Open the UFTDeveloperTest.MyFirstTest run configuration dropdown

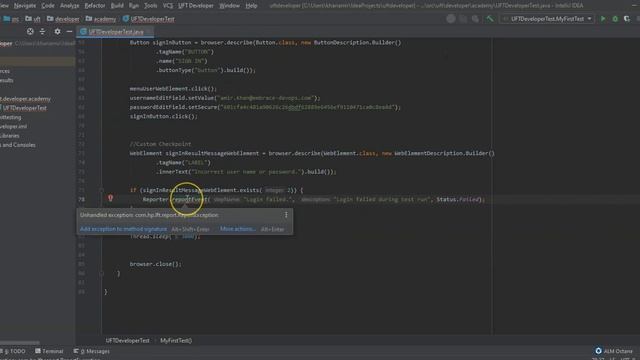[547, 19]
